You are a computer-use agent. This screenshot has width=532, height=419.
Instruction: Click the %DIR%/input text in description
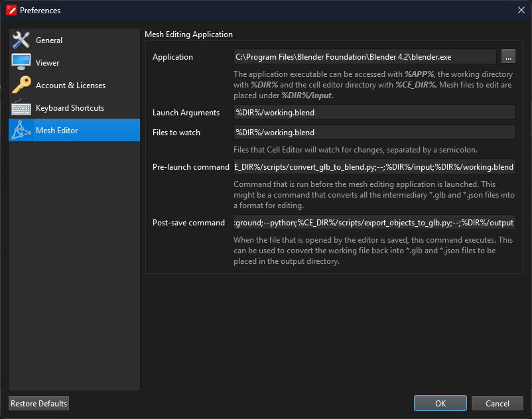tap(306, 95)
